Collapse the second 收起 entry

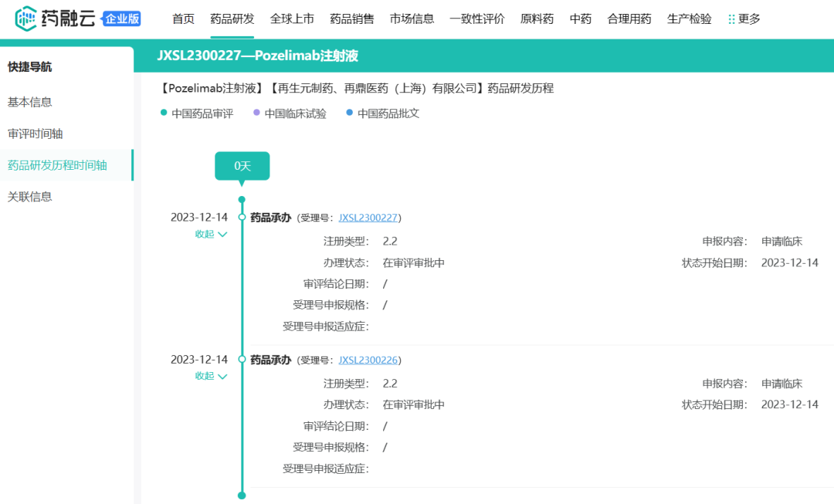click(211, 376)
